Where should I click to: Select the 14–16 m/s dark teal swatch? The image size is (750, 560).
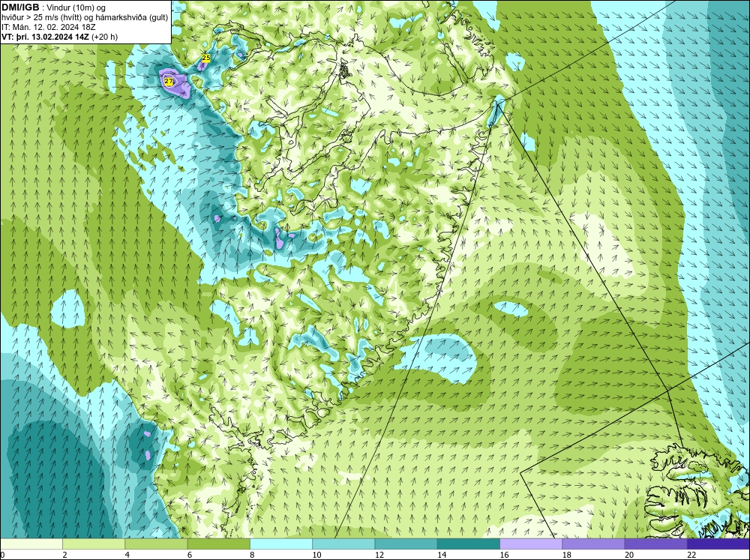(469, 544)
